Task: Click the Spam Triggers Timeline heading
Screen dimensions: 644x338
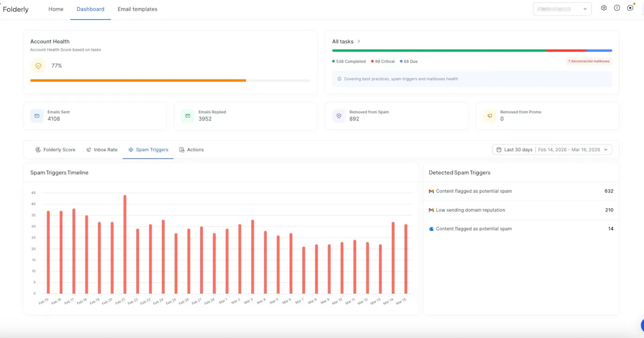Action: (x=60, y=173)
